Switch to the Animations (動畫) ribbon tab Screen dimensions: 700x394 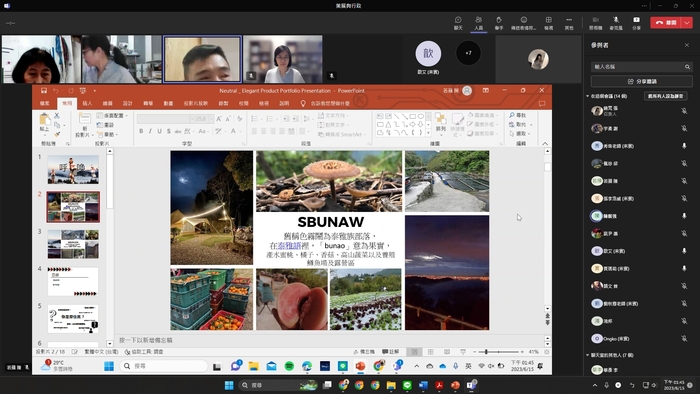pyautogui.click(x=168, y=103)
